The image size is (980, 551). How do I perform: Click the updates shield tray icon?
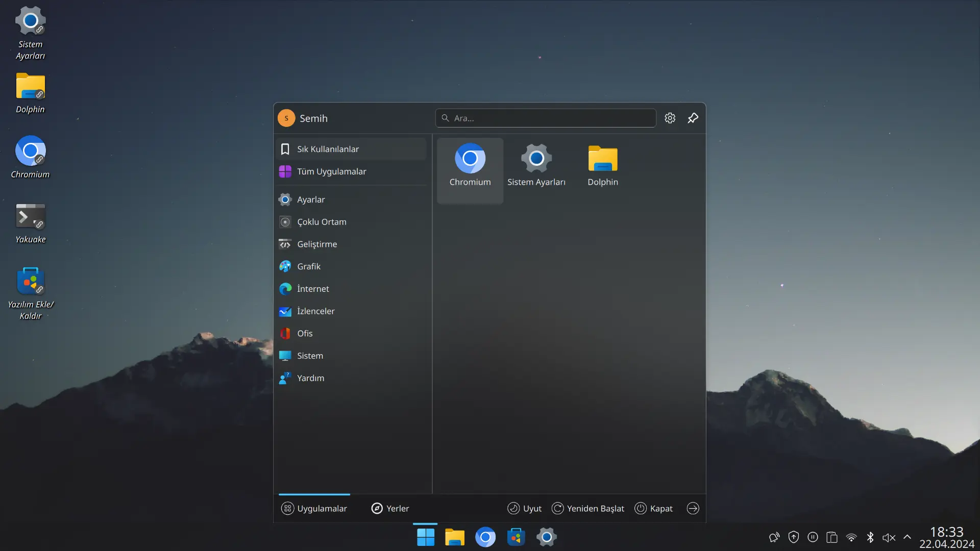click(x=794, y=537)
